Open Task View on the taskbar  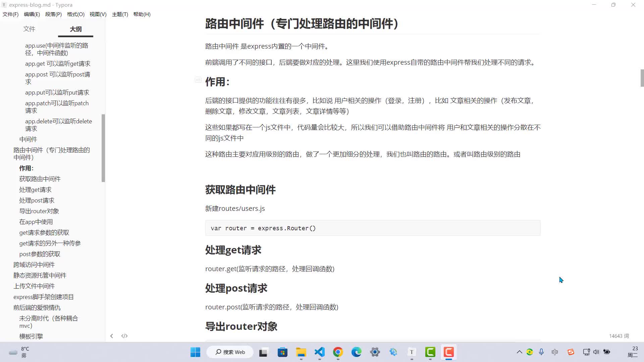[263, 352]
